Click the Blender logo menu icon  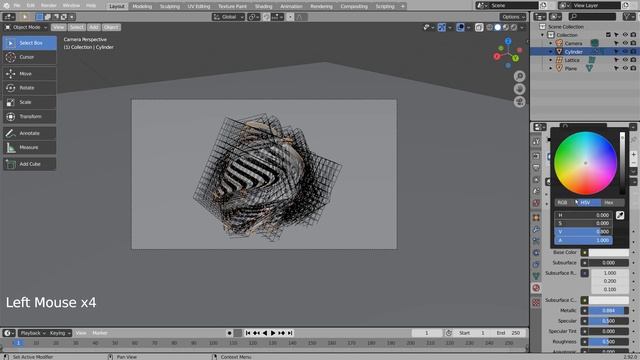coord(6,6)
